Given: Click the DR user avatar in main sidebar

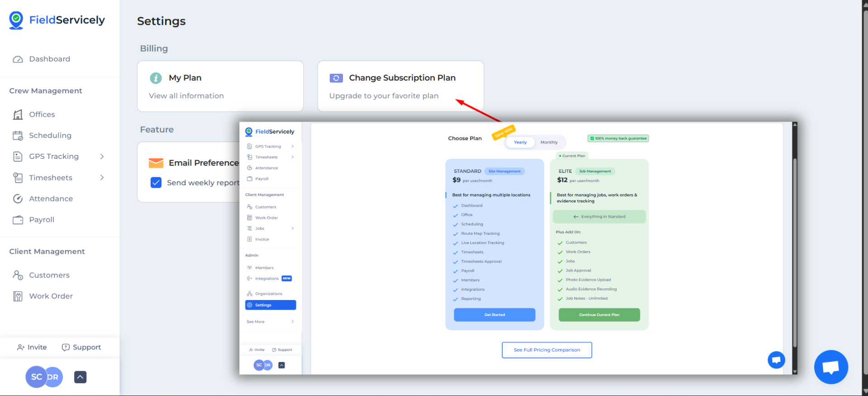Looking at the screenshot, I should pos(55,377).
